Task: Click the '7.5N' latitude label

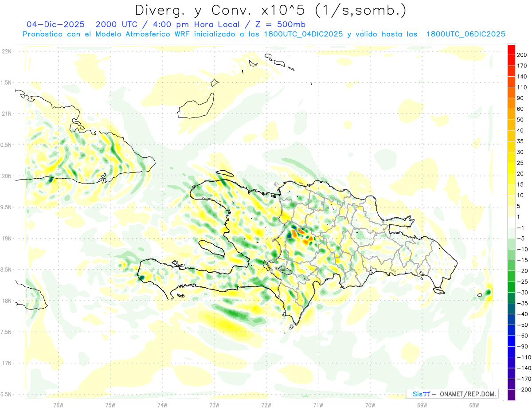Action: point(6,332)
